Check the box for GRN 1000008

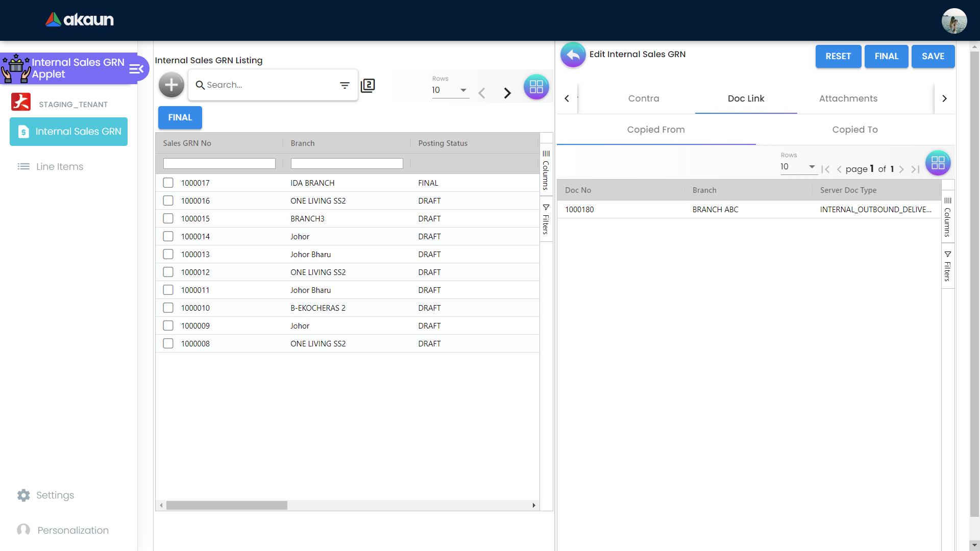pos(168,343)
